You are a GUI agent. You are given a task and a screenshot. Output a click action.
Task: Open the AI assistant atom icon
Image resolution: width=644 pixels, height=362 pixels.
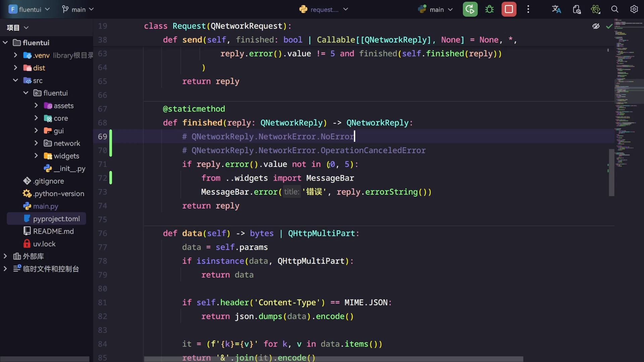click(x=596, y=9)
